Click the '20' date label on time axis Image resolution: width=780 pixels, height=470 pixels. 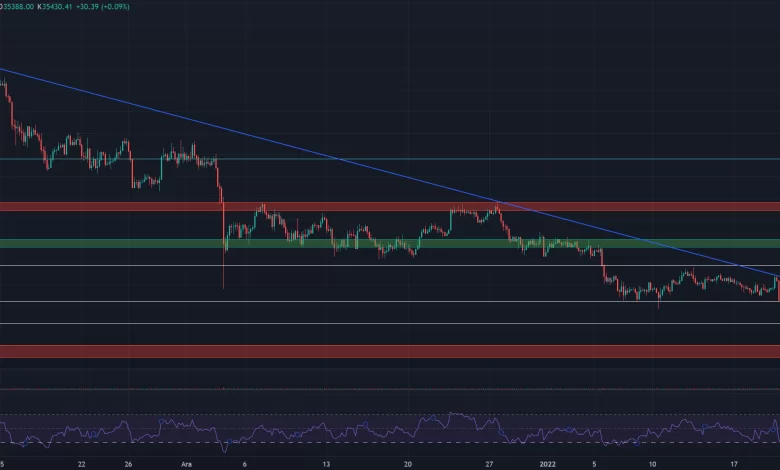(408, 465)
